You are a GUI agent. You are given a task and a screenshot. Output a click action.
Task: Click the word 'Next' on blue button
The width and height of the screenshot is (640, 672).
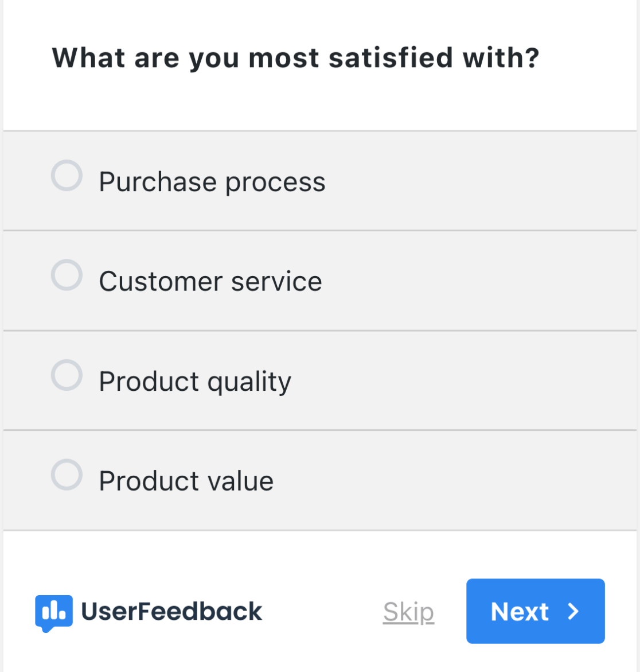(520, 612)
